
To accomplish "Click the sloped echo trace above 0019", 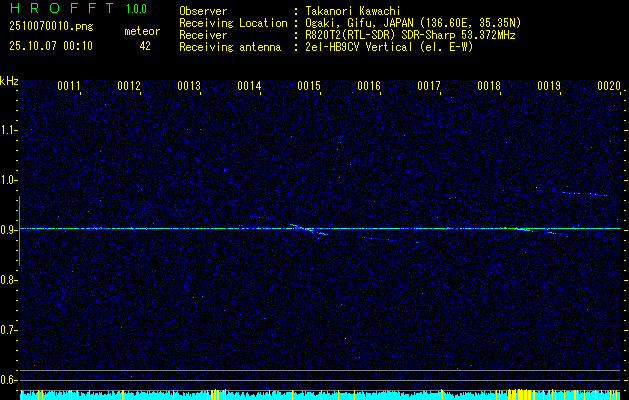I will point(586,194).
